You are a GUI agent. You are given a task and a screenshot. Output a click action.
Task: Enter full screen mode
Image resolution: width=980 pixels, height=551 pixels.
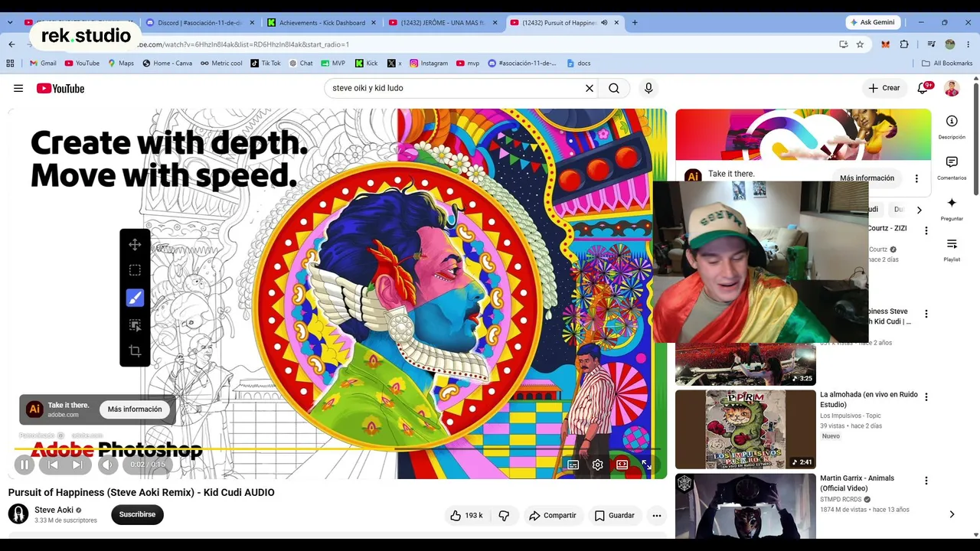coord(647,465)
